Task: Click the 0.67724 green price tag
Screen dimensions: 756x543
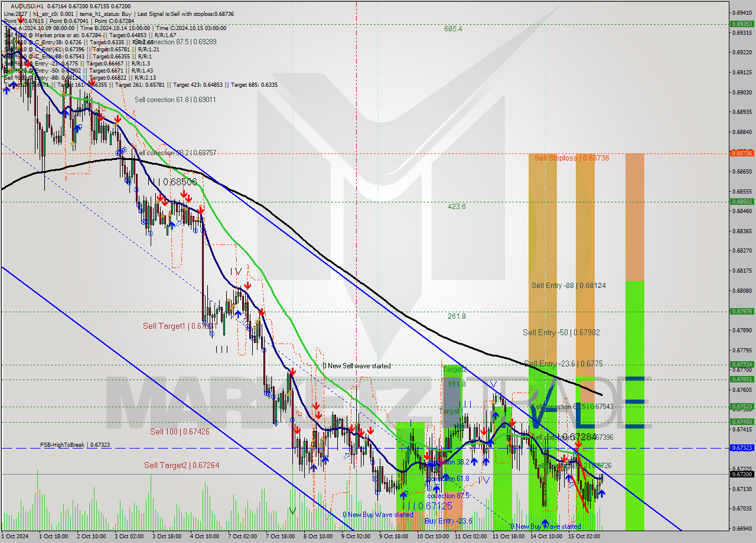Action: (x=742, y=364)
